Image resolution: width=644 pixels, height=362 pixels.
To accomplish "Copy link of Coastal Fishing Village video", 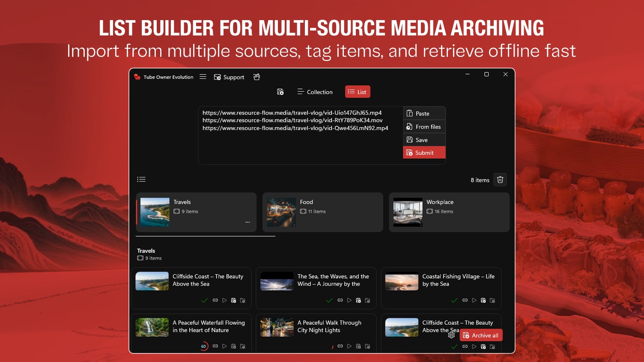I will coord(465,300).
